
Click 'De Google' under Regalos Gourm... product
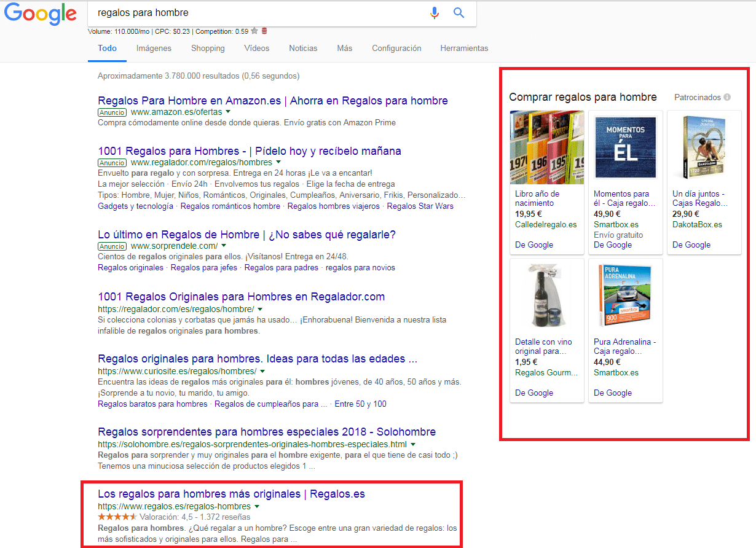tap(534, 393)
